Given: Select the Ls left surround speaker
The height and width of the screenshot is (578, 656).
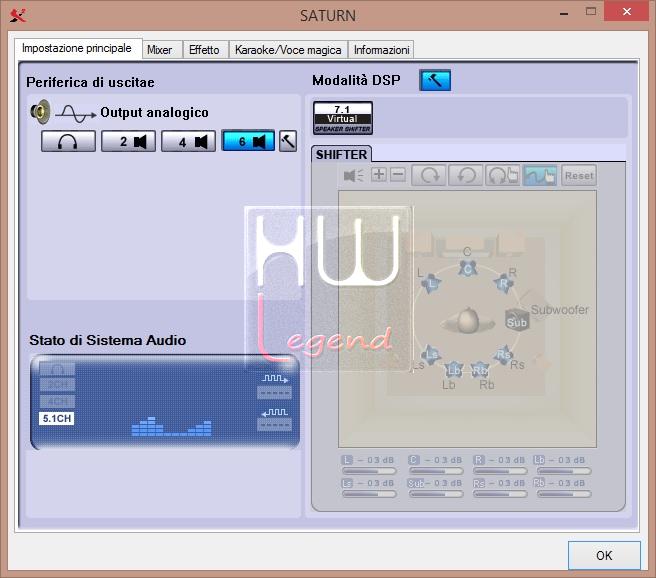Looking at the screenshot, I should (x=431, y=355).
